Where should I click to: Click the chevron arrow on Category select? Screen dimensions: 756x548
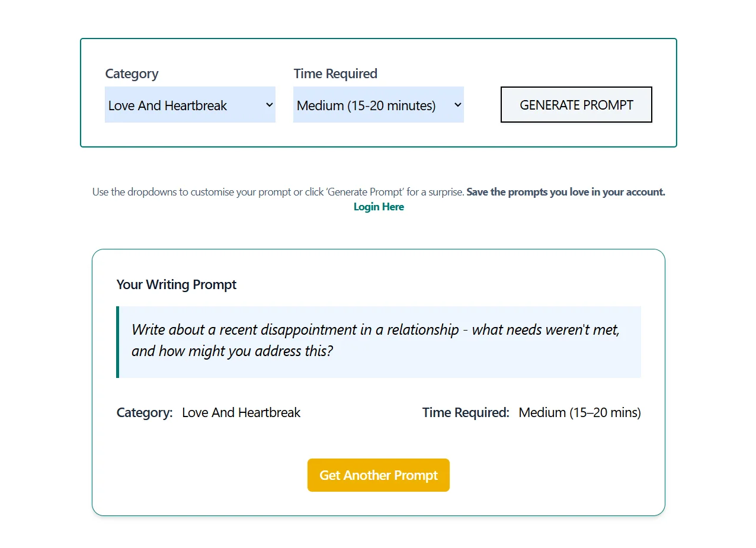(269, 105)
